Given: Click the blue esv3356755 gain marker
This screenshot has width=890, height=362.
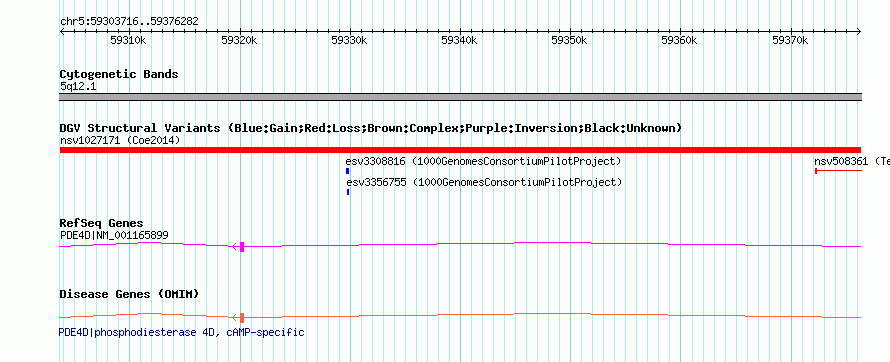Looking at the screenshot, I should point(348,192).
